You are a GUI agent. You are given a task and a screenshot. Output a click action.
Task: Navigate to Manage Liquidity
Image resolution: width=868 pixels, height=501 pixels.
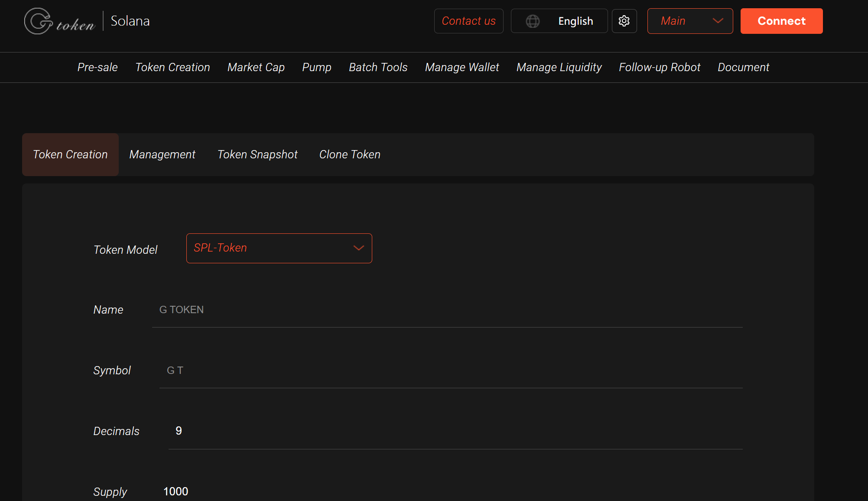tap(559, 67)
